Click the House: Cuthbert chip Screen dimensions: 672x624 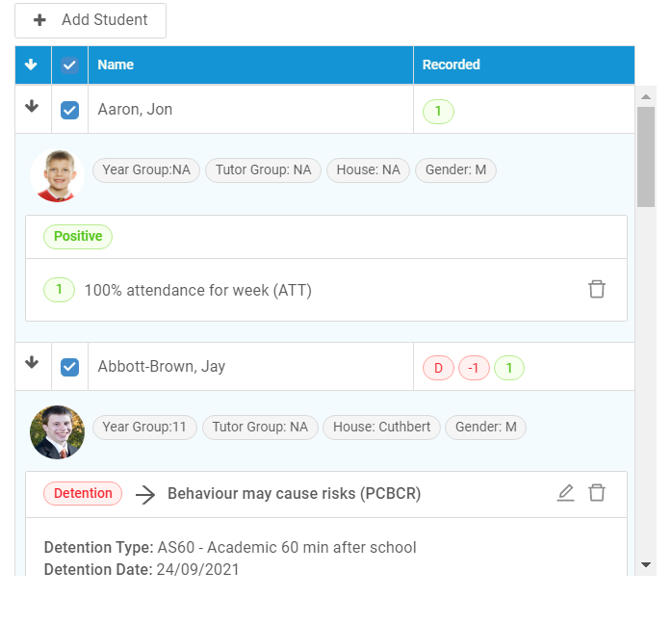click(x=381, y=428)
